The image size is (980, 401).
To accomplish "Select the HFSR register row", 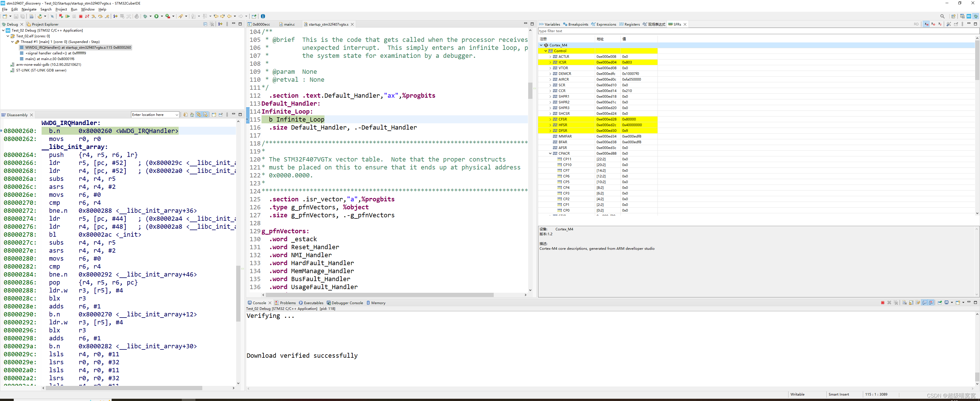I will 598,125.
